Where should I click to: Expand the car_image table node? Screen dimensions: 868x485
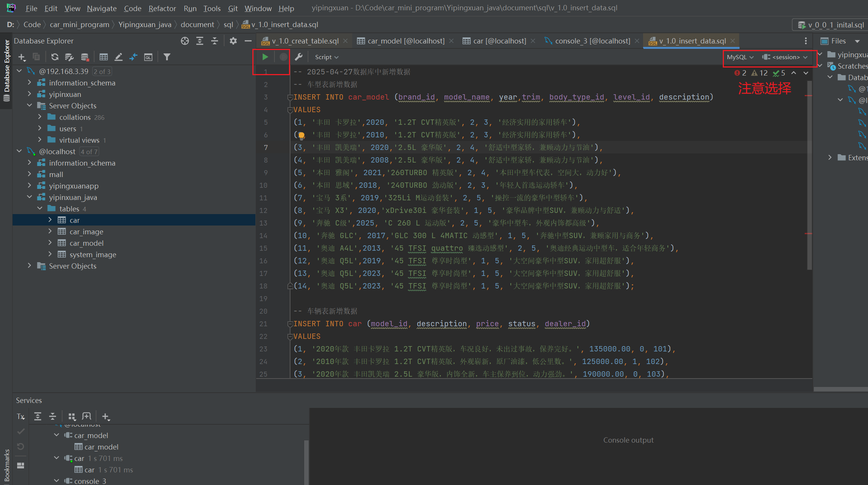point(50,232)
